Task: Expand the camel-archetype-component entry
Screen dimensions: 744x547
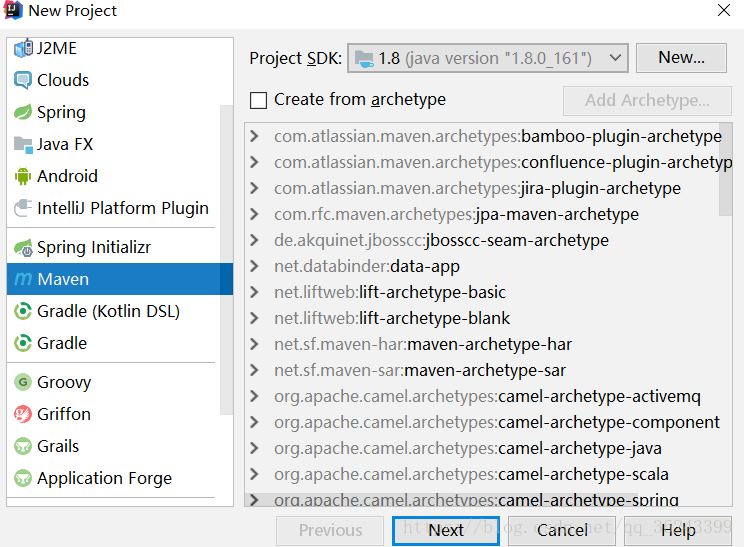Action: 255,422
